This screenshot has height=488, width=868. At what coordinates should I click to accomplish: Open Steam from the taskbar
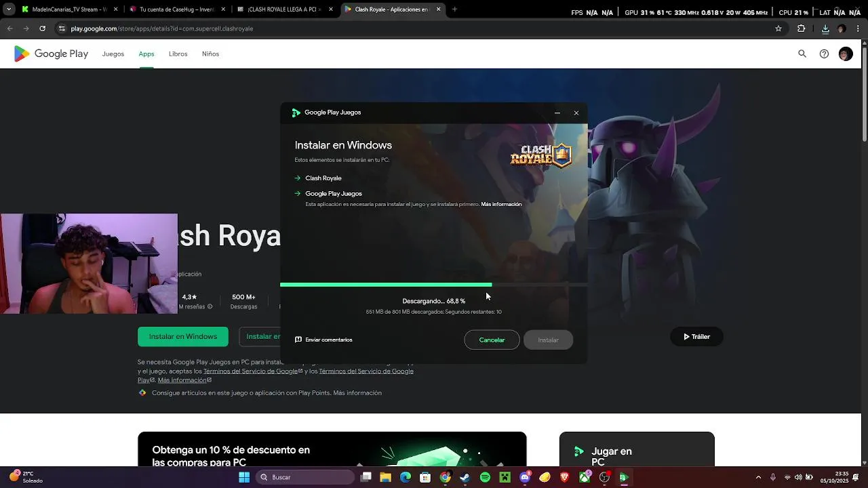(x=465, y=477)
